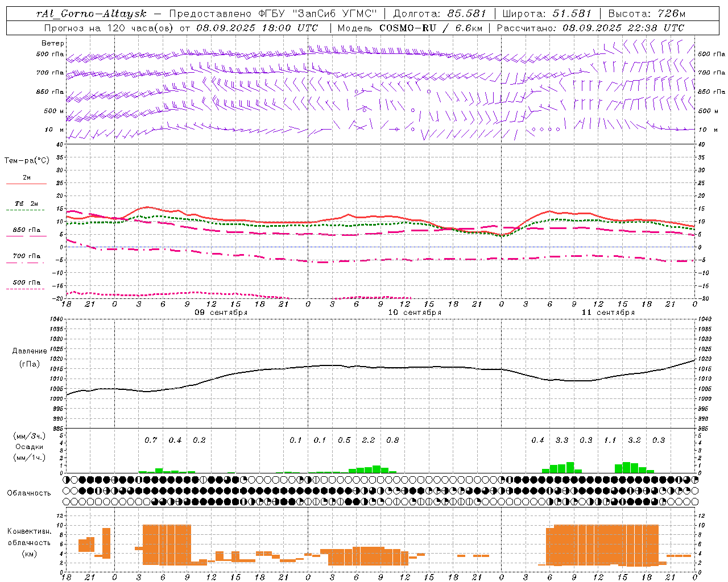Click the (мм/1ч.) precipitation unit label
This screenshot has height=582, width=728.
30,457
